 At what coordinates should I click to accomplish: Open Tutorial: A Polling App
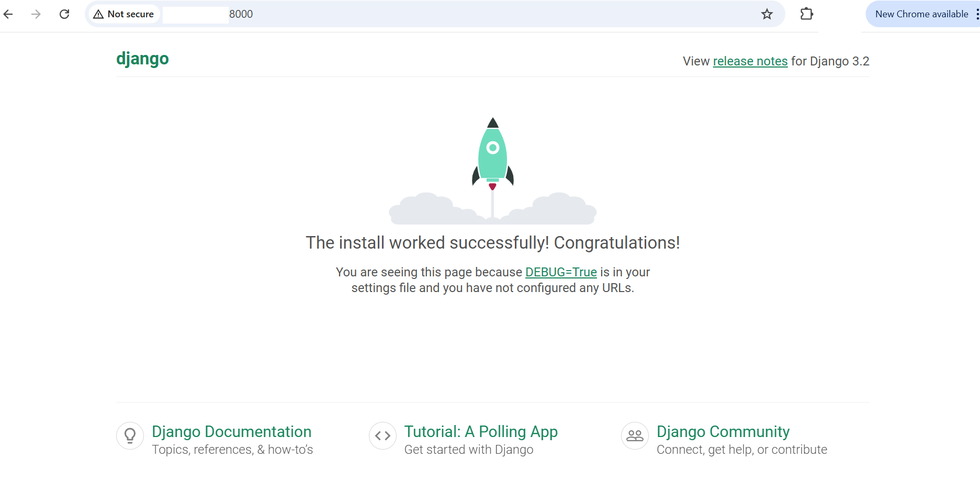[x=481, y=432]
